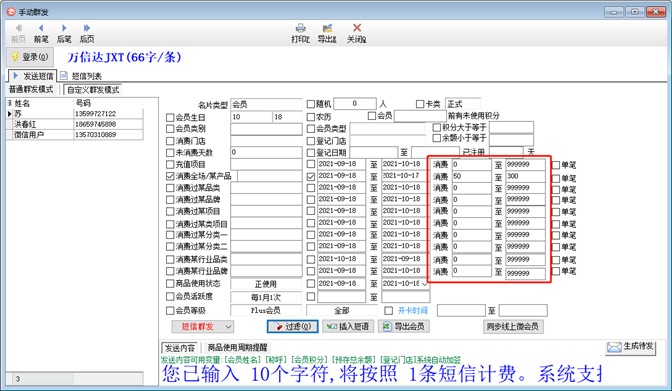Toggle the card type checkbox

[420, 104]
